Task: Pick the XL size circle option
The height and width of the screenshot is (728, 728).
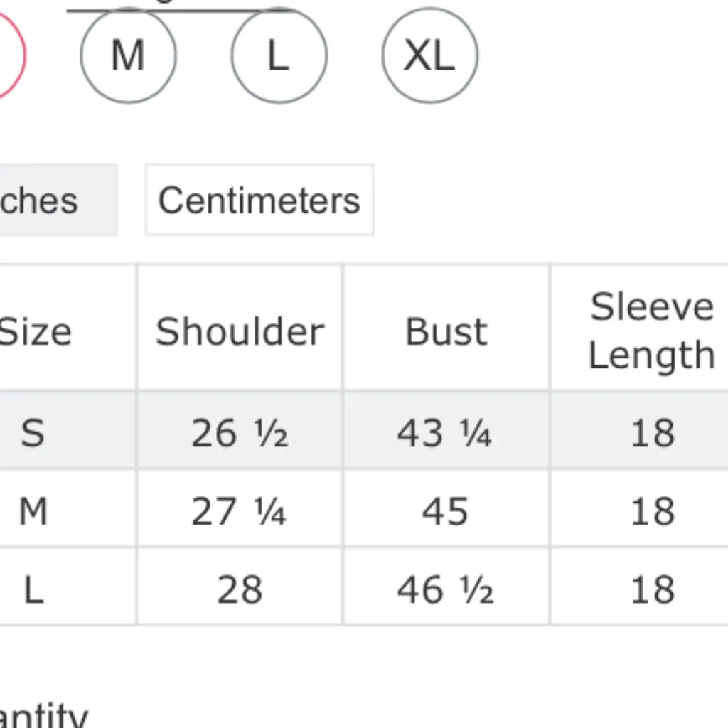Action: [429, 55]
